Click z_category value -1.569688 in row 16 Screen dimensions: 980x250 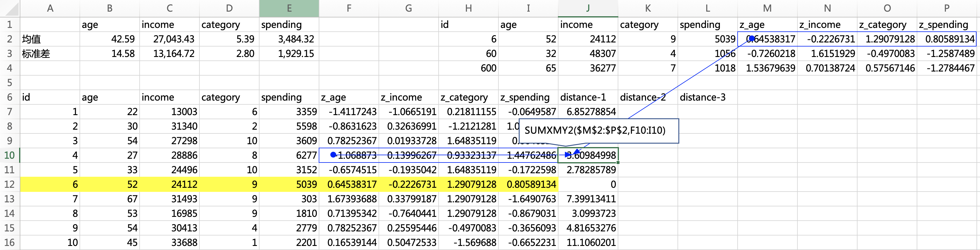pyautogui.click(x=468, y=242)
